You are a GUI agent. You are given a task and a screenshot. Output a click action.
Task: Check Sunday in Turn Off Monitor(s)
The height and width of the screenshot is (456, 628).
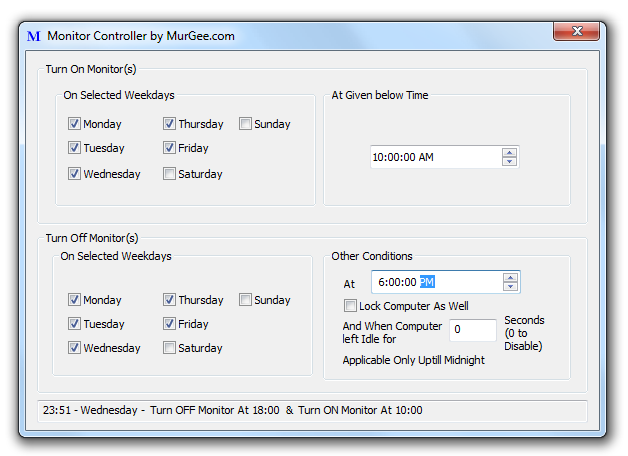245,299
